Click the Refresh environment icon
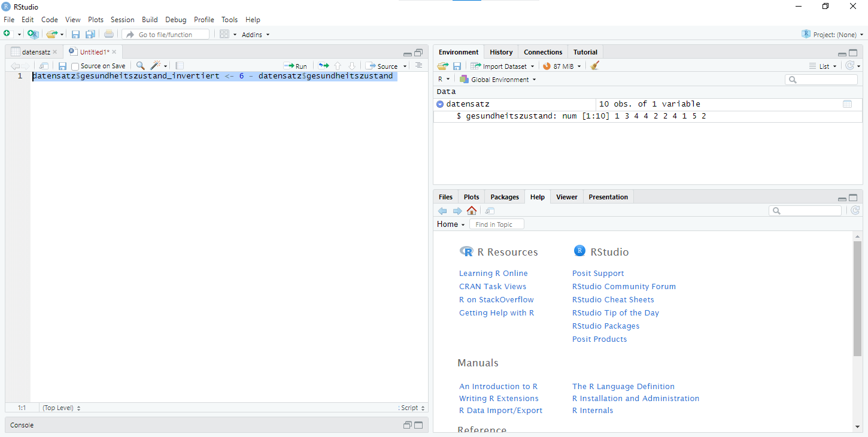 pyautogui.click(x=849, y=66)
